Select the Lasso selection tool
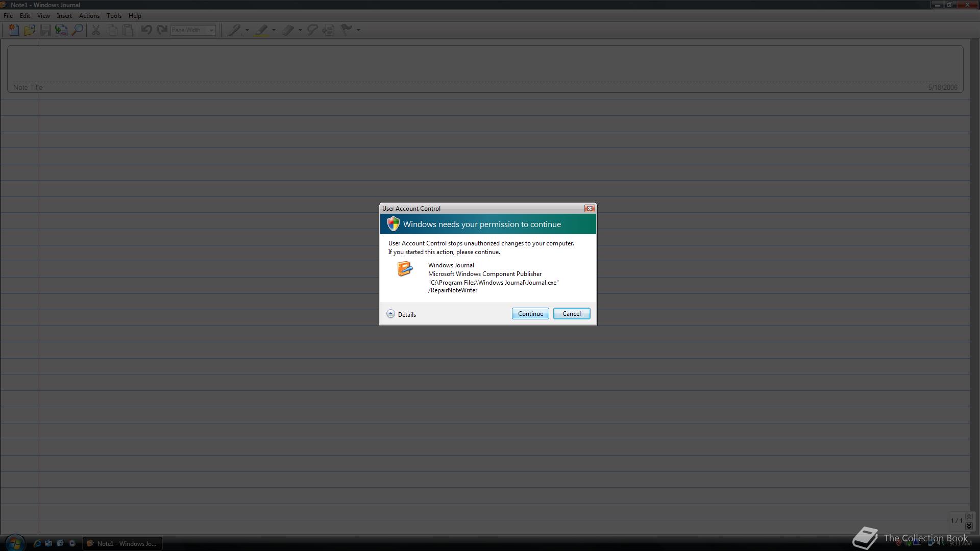Image resolution: width=980 pixels, height=551 pixels. click(x=312, y=30)
